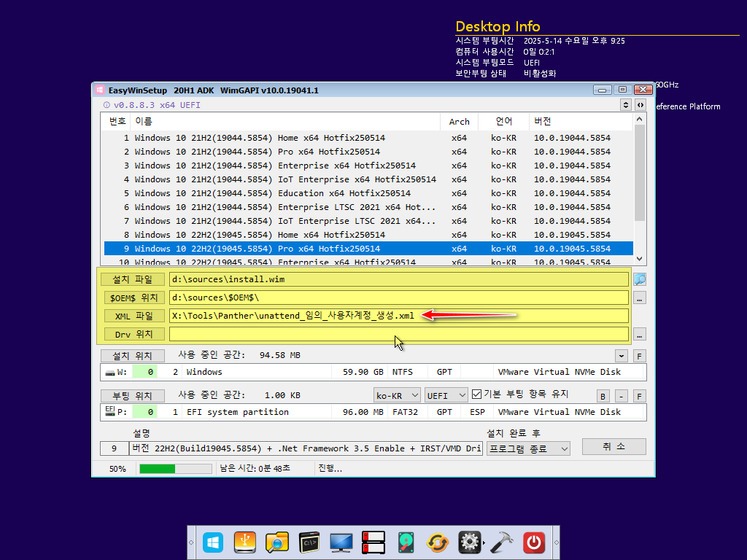Click the 설치 위치 button

133,356
